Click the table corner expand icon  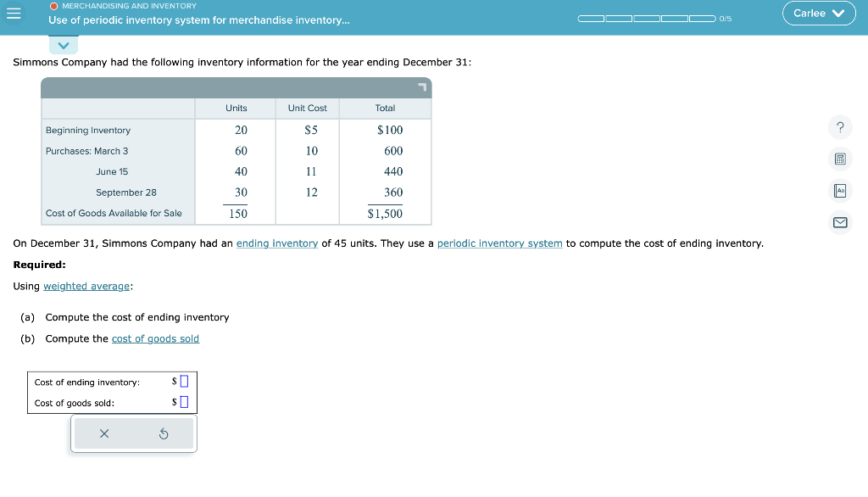pyautogui.click(x=422, y=87)
